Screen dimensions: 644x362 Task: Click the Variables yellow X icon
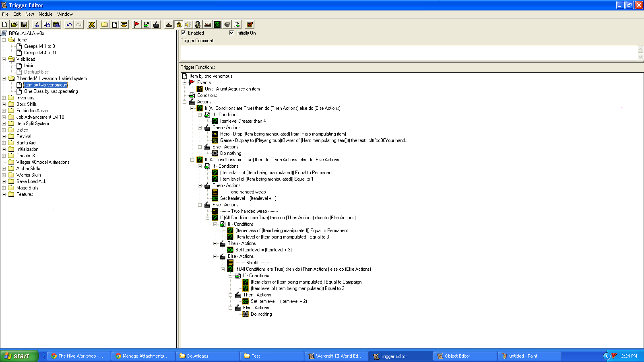click(92, 25)
